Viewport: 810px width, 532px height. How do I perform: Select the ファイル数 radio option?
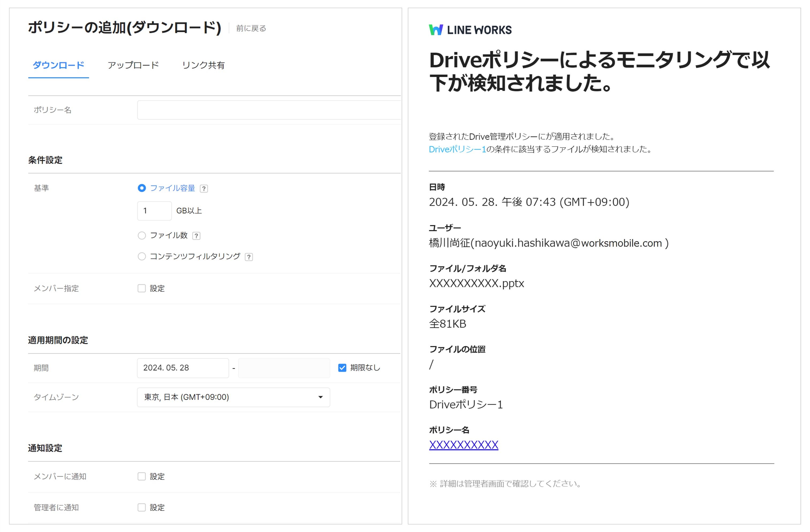pyautogui.click(x=142, y=235)
